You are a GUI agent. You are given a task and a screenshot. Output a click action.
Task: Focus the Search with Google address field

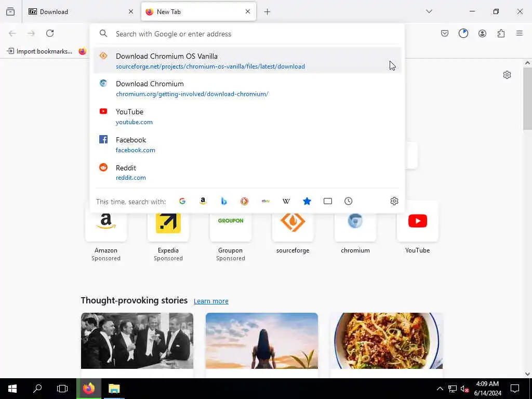coord(247,34)
